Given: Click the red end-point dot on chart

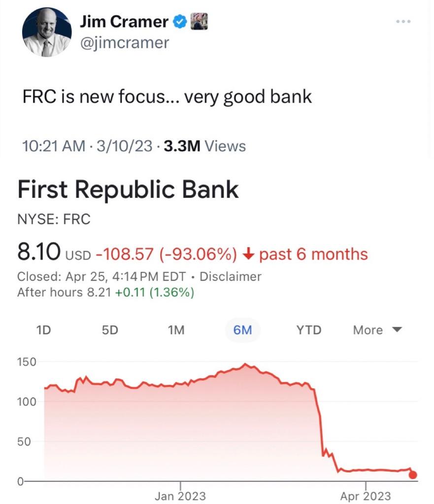Looking at the screenshot, I should click(x=413, y=475).
